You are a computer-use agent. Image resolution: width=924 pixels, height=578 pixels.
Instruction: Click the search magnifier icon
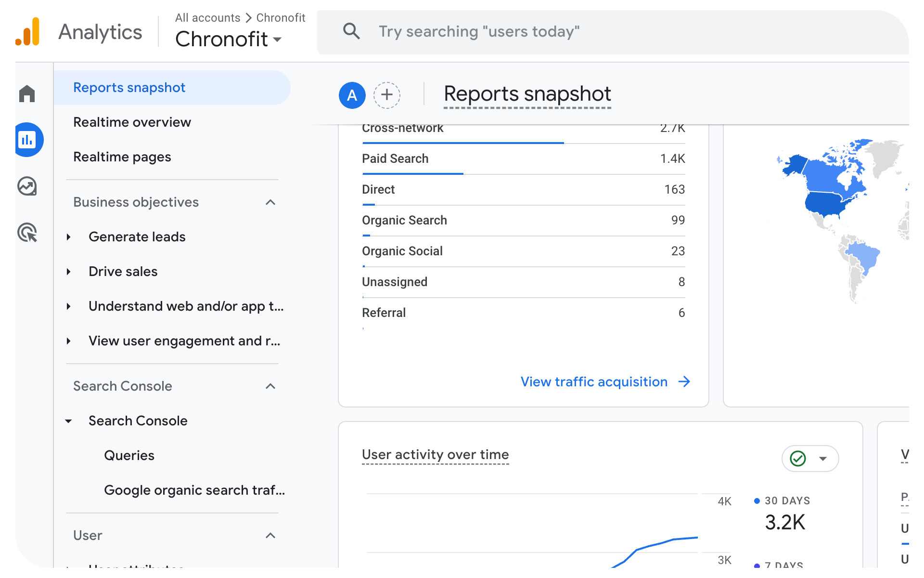[351, 31]
